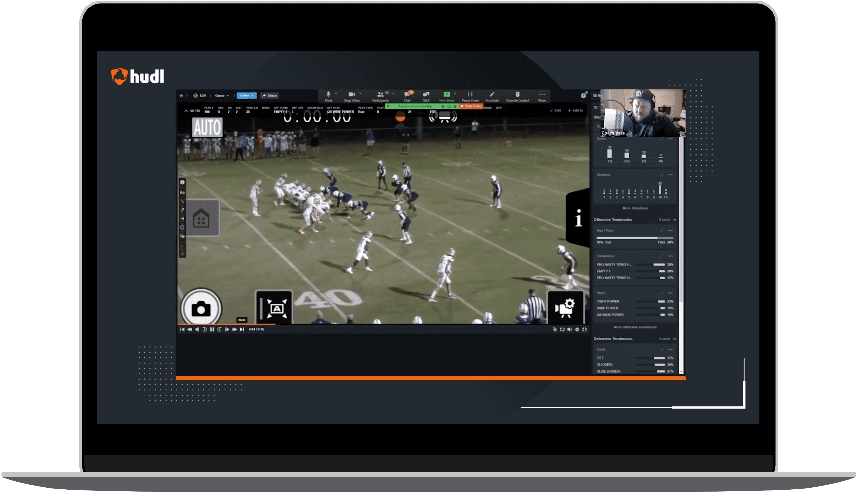Fast forward the video

(x=235, y=330)
